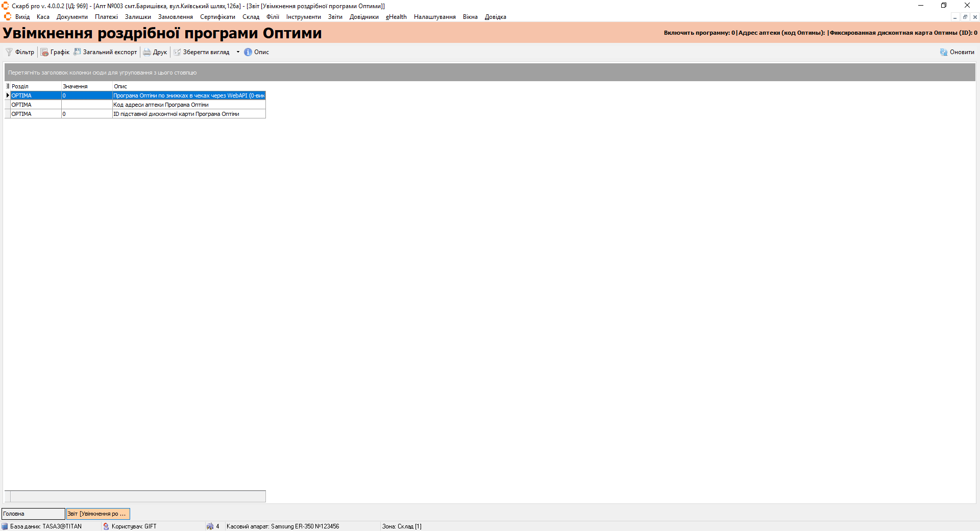Sort by the Значення column header
Screen dimensions: 980x531
[x=86, y=86]
